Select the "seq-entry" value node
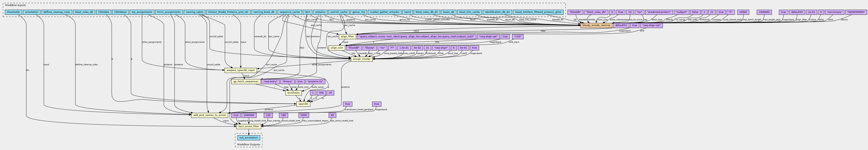The height and width of the screenshot is (150, 868). click(271, 81)
